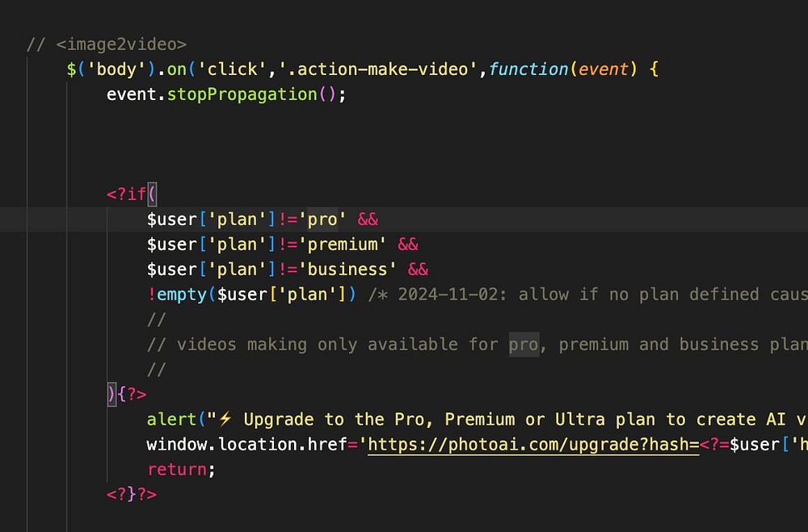Image resolution: width=808 pixels, height=532 pixels.
Task: Click the lightning bolt emoji in alert string
Action: pos(225,419)
